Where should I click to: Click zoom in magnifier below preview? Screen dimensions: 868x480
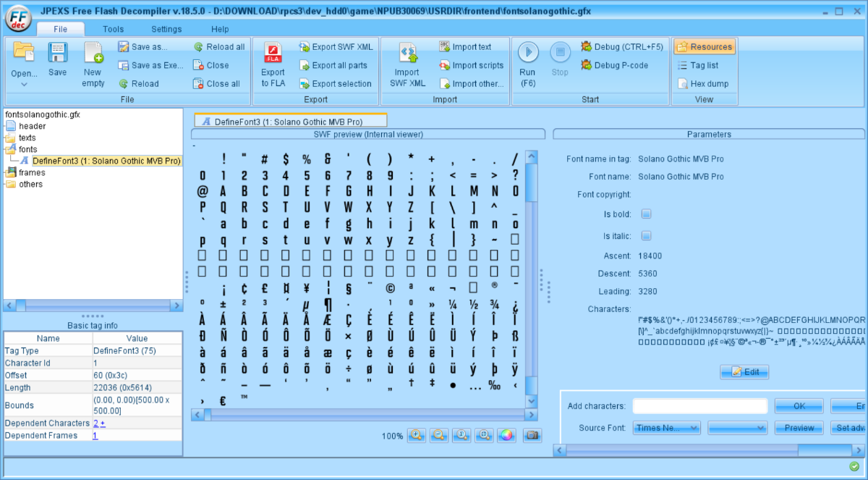[416, 435]
